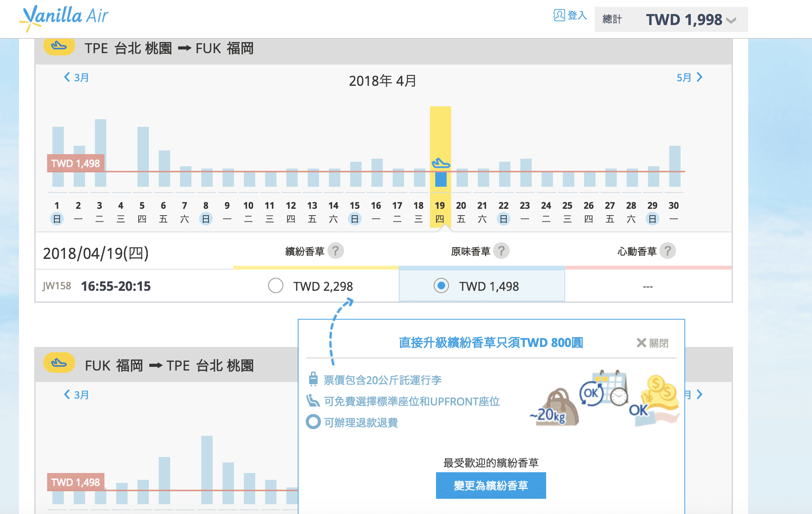
Task: Close the upgrade popup with 關閉
Action: click(652, 343)
